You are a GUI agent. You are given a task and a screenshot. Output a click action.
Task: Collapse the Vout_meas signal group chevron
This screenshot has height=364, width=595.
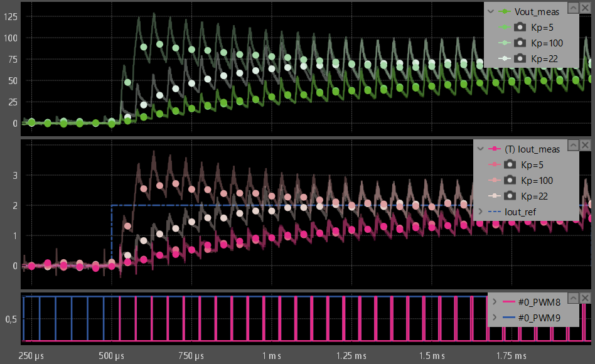[x=491, y=12]
